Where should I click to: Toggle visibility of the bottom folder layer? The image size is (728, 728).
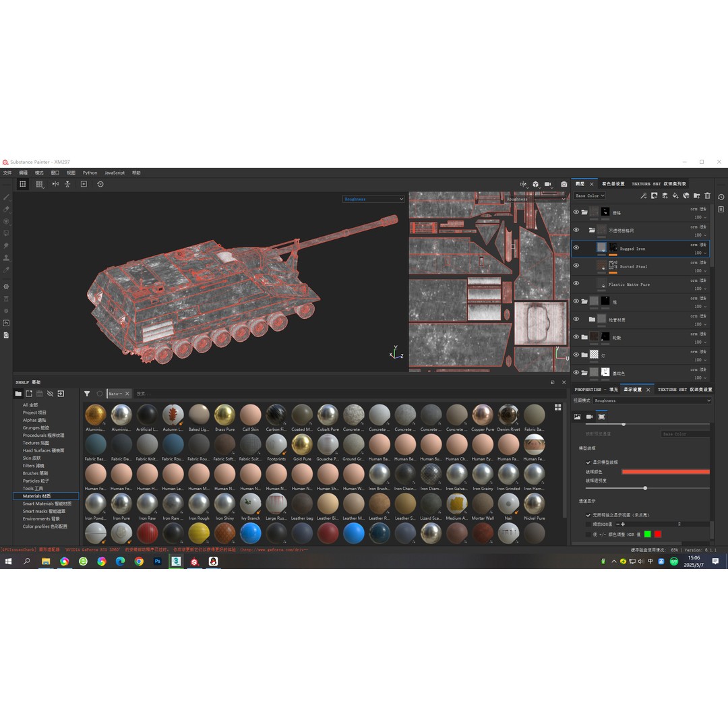tap(576, 372)
